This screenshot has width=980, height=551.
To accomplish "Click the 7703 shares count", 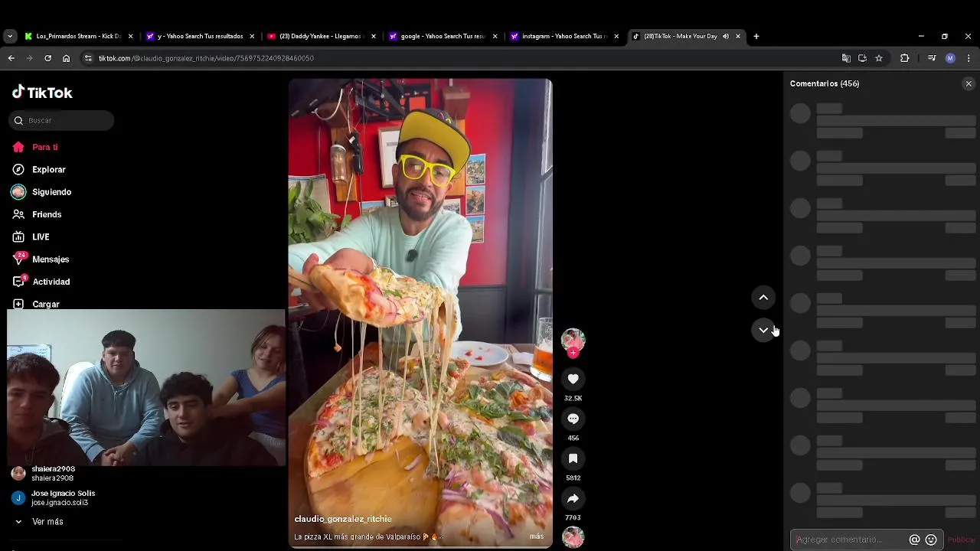I will 573,518.
